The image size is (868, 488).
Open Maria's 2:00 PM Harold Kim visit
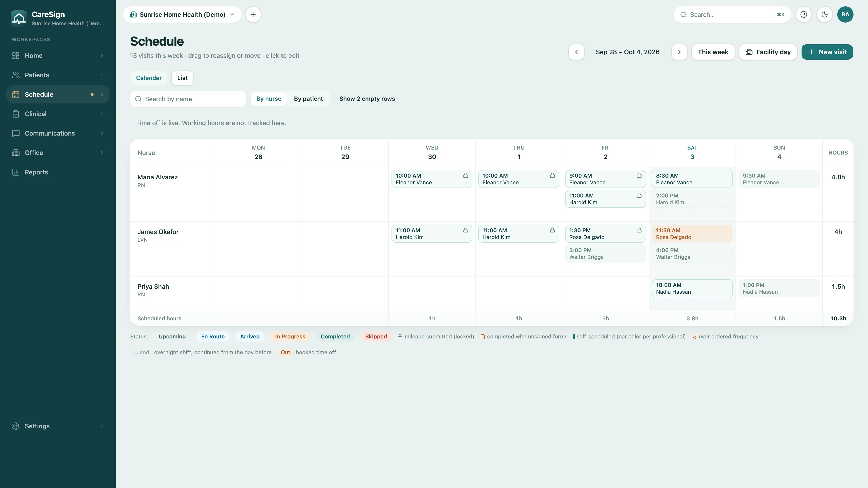[692, 199]
